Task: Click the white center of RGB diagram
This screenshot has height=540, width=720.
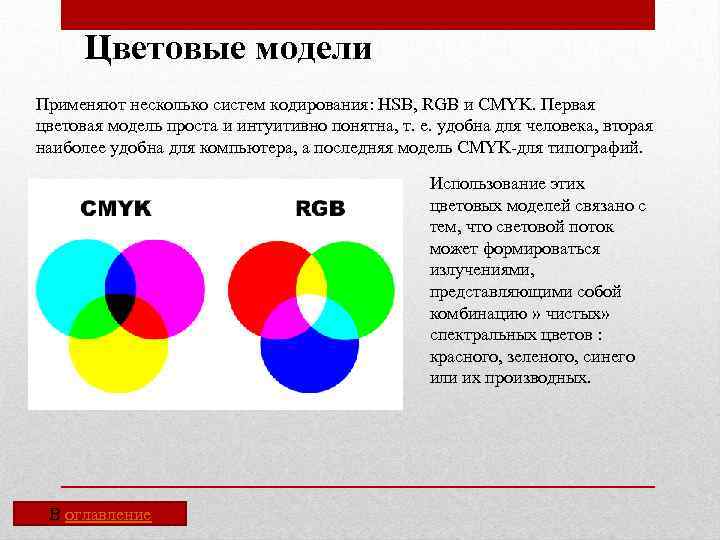Action: [311, 309]
